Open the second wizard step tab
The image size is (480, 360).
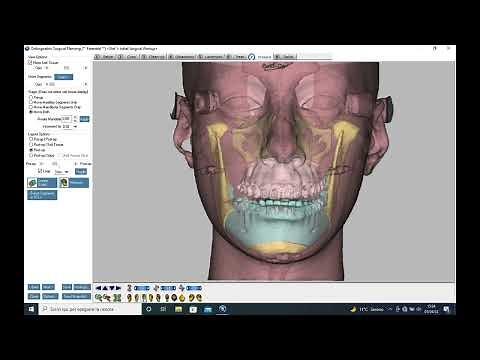tap(127, 57)
